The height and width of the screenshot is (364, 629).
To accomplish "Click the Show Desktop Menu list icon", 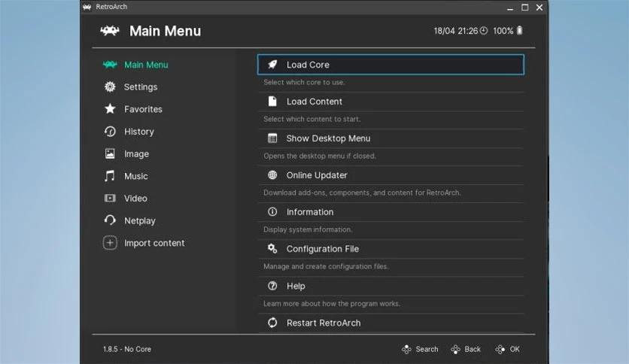I will point(272,138).
